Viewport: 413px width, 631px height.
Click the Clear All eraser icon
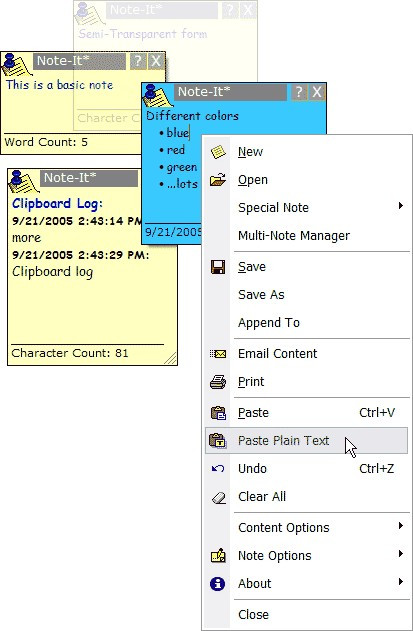click(x=219, y=498)
